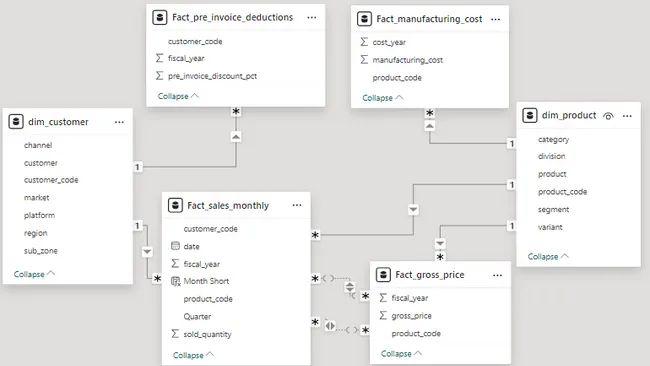Open more options for Fact_sales_monthly
The image size is (650, 366).
[297, 205]
